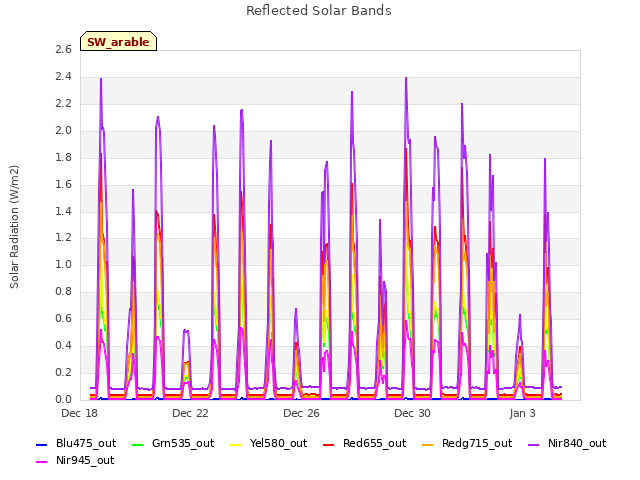This screenshot has height=480, width=640.
Task: Click the 2.6 y-axis tick label
Action: pyautogui.click(x=63, y=49)
